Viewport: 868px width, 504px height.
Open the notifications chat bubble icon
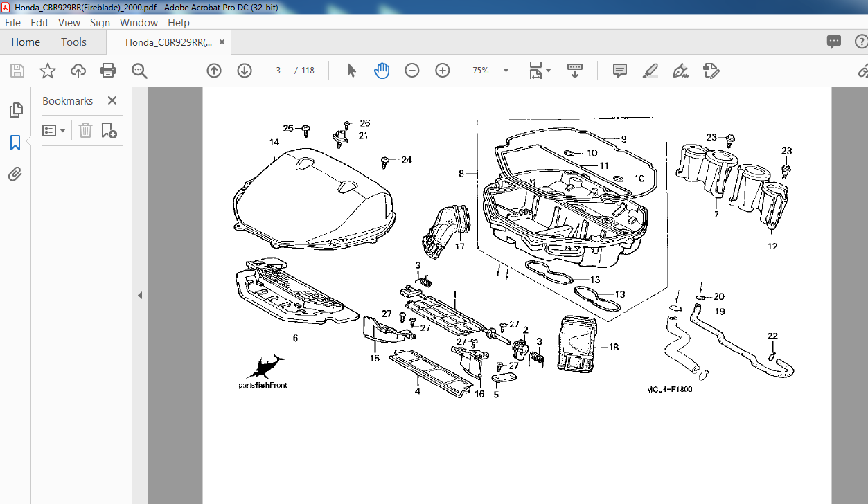(834, 42)
